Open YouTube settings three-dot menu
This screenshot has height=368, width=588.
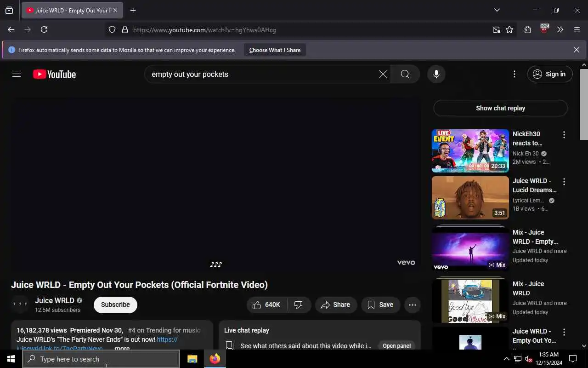514,74
